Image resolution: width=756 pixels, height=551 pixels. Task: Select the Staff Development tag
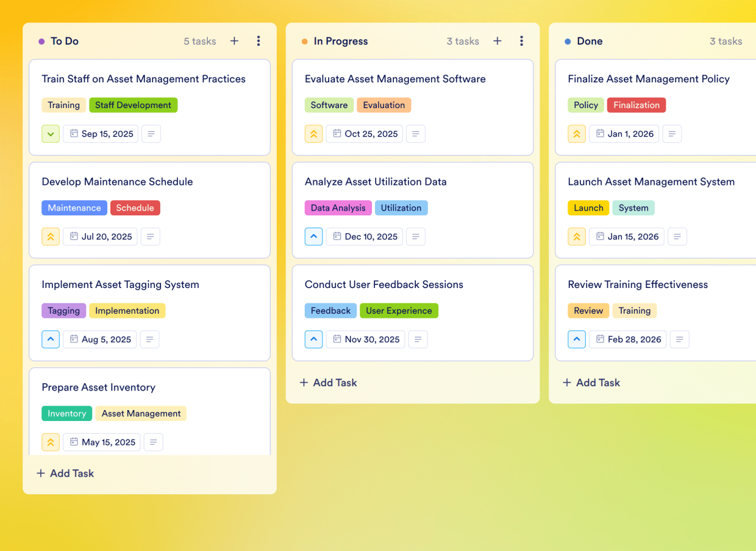tap(133, 105)
